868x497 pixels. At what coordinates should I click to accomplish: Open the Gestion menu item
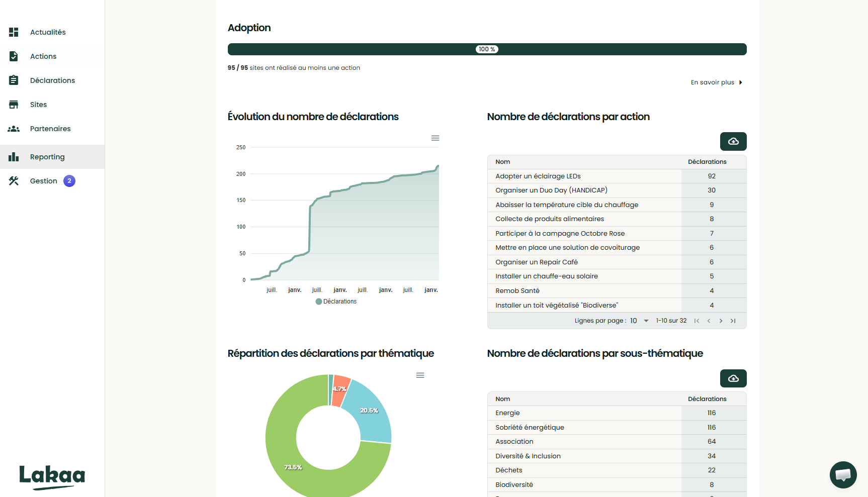click(52, 181)
